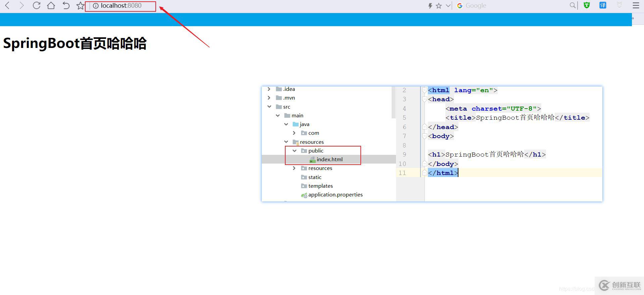
Task: Click the fold marker beside </head> on line 6
Action: coord(425,127)
